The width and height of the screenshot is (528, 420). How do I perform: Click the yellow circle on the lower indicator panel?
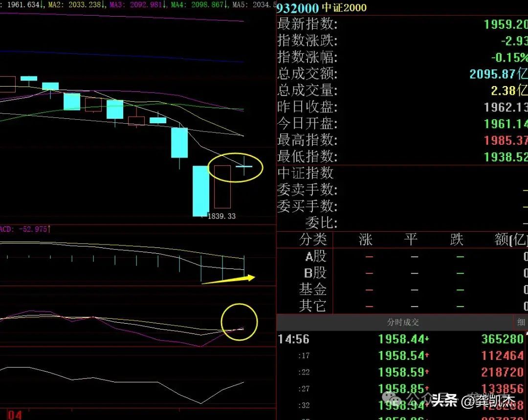point(239,321)
